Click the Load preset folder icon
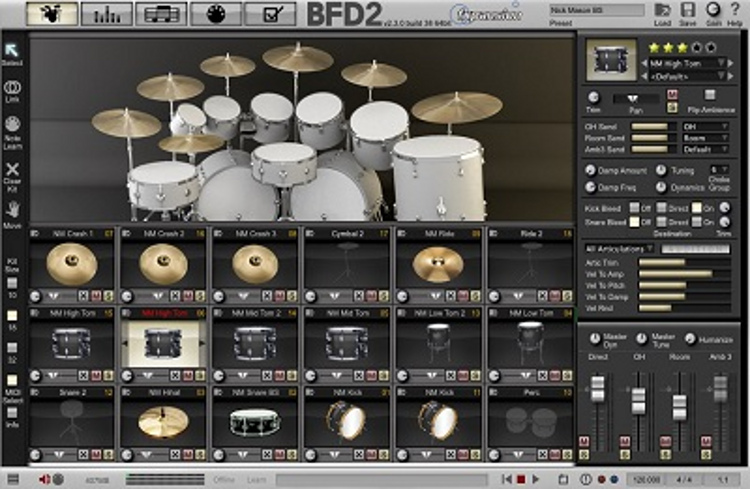Viewport: 750px width, 489px height. pos(662,11)
